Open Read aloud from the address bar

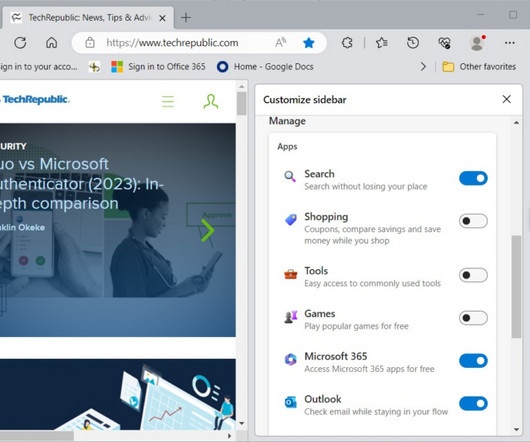click(x=280, y=43)
